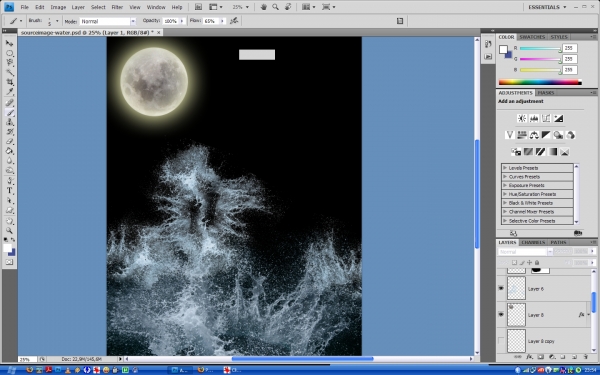
Task: Click the red R color slider
Action: (540, 49)
